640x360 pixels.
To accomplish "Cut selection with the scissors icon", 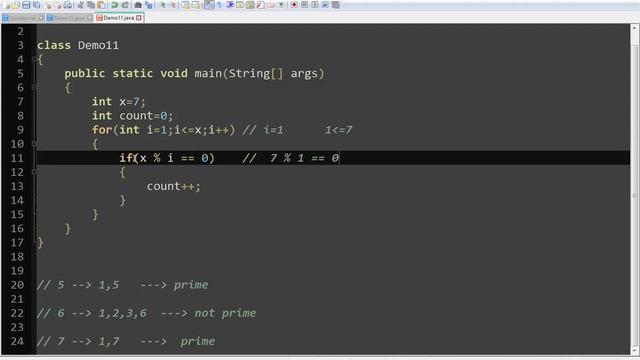I will coord(80,5).
